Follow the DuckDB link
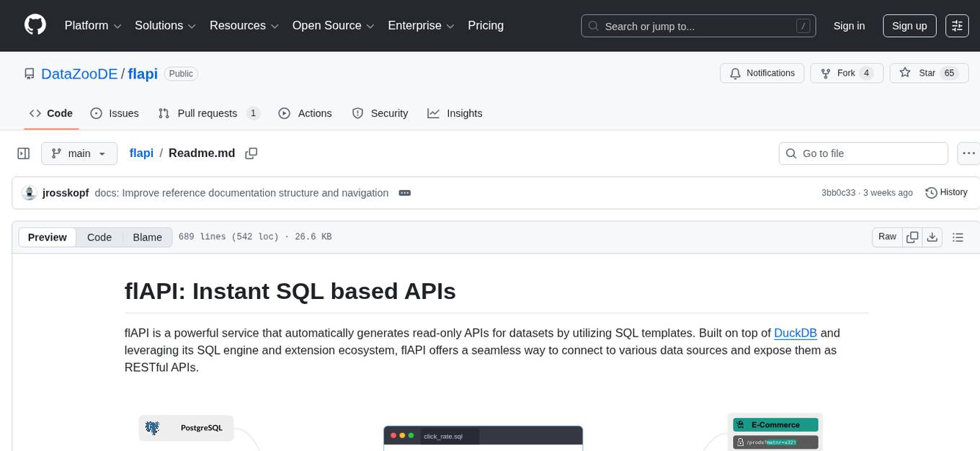Screen dimensions: 980x451 click(x=795, y=333)
